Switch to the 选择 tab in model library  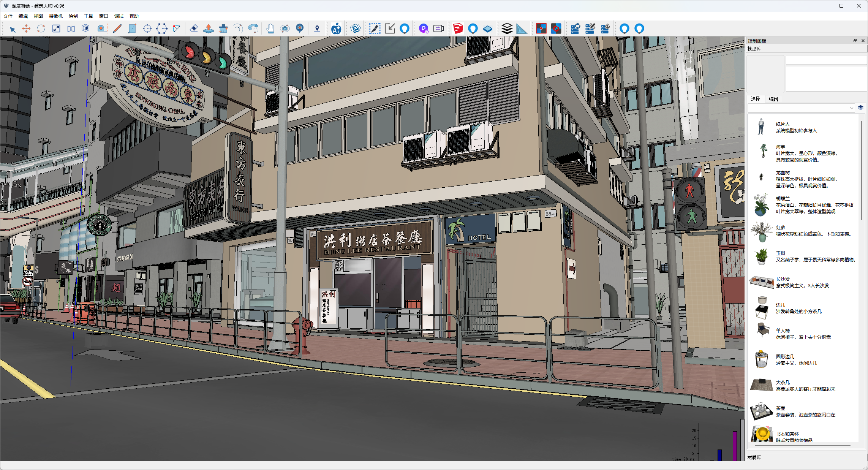pos(756,99)
